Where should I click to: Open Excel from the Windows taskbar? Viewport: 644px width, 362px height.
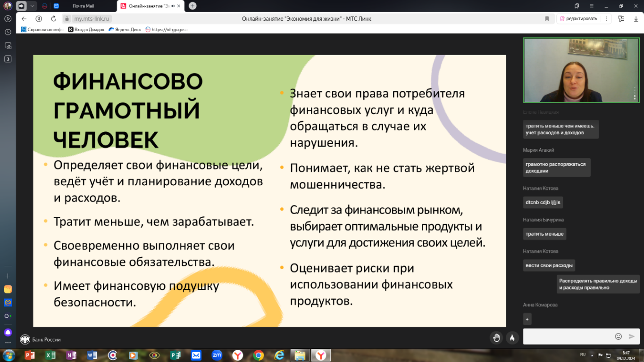click(x=50, y=355)
